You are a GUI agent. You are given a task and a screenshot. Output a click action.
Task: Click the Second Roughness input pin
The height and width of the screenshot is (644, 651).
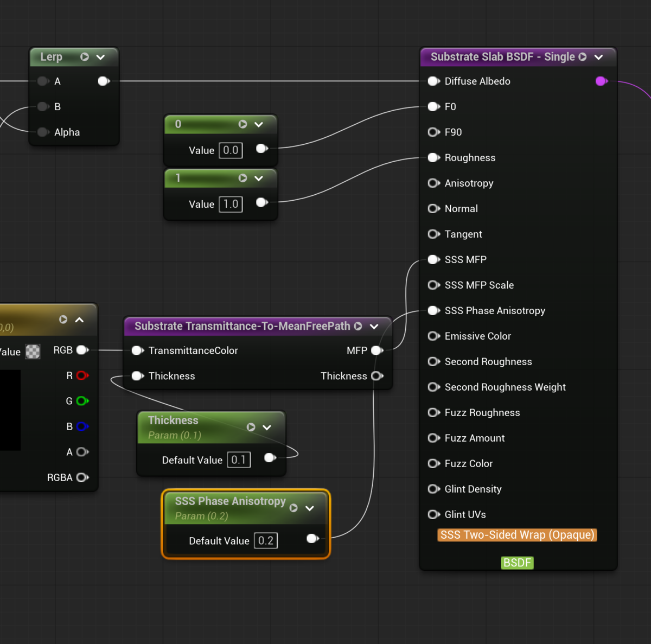(x=433, y=362)
